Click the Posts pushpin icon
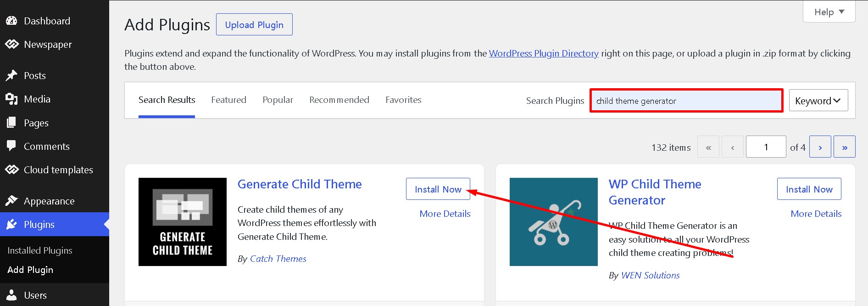868x306 pixels. point(11,75)
